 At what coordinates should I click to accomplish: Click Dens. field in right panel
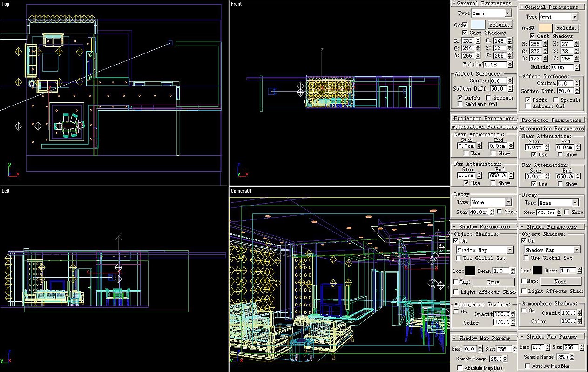[568, 271]
